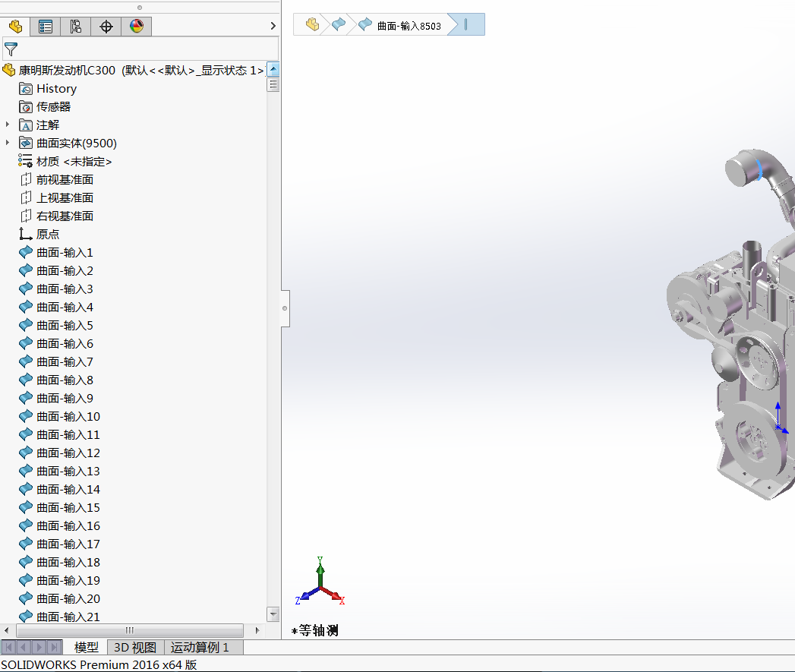
Task: Click the surface icon of 曲面-输入5
Action: [x=25, y=325]
